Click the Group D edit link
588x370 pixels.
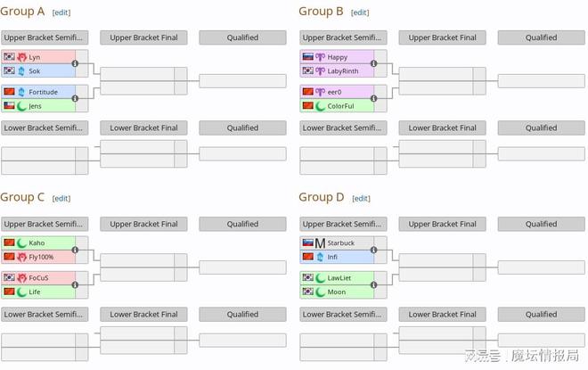click(361, 198)
